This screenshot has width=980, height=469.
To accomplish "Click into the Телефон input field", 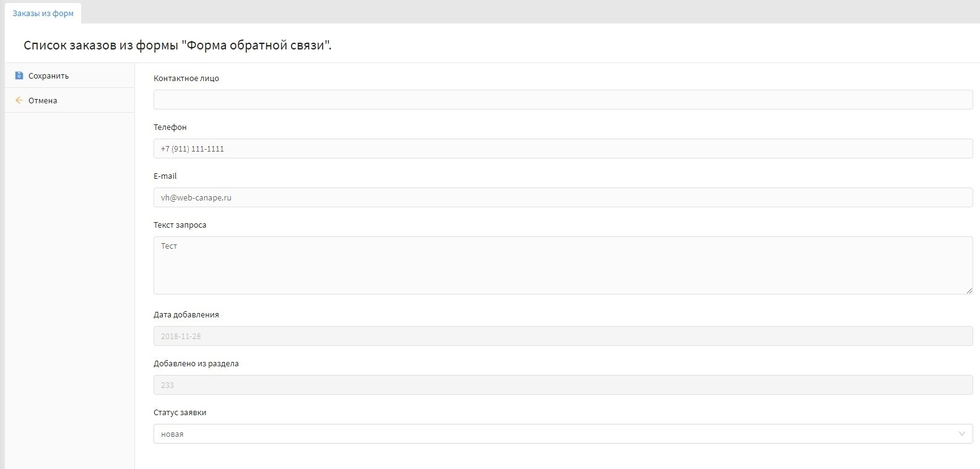I will 563,148.
